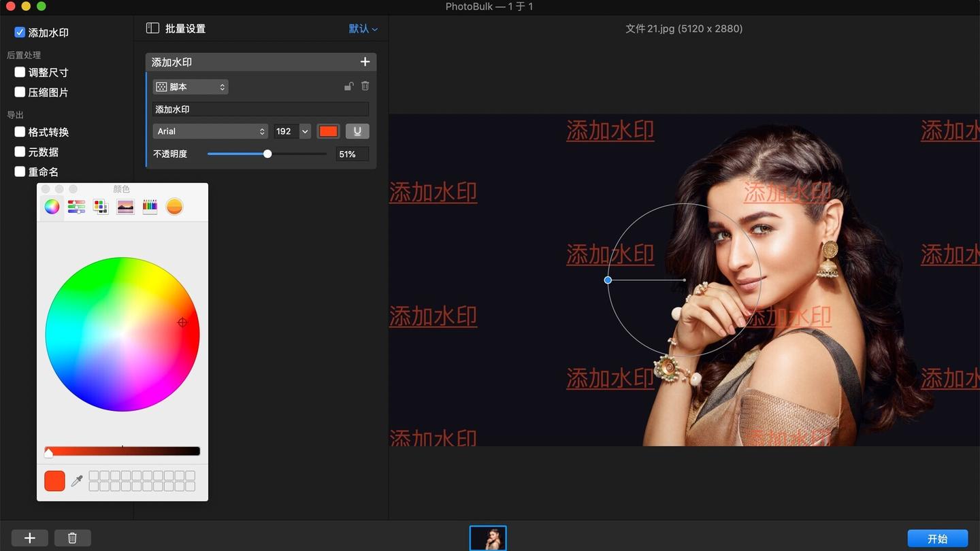Open the 脚本 watermark type dropdown
Image resolution: width=980 pixels, height=551 pixels.
tap(191, 87)
